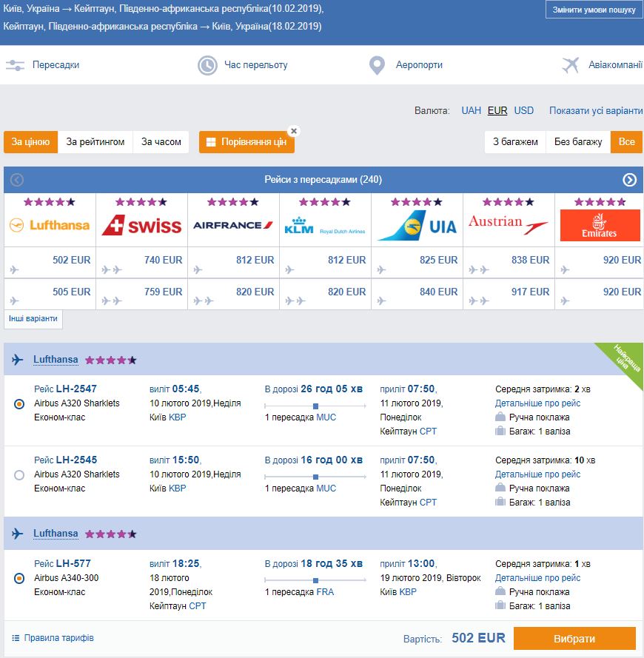Screen dimensions: 644x658
Task: Sort results За ціною
Action: [x=30, y=142]
